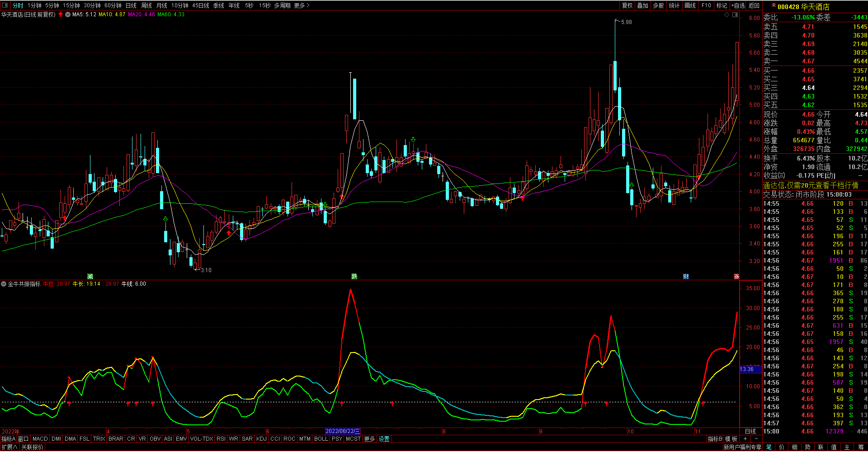This screenshot has height=452, width=868.
Task: Select the 1分钟 period
Action: tap(34, 5)
